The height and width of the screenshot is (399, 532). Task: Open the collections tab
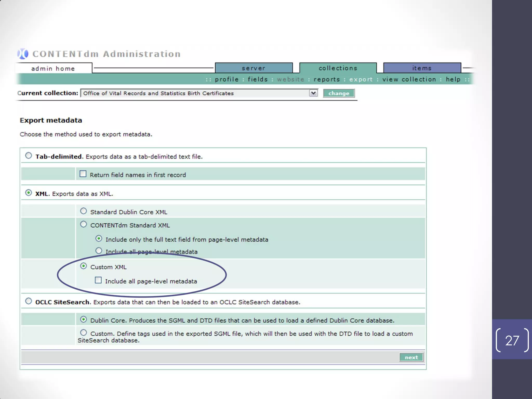click(x=338, y=68)
